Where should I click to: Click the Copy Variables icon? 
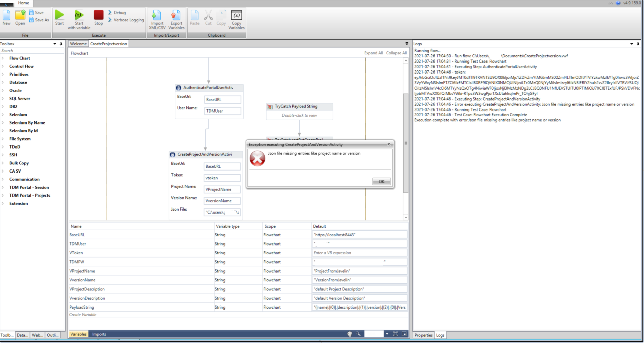pos(236,16)
